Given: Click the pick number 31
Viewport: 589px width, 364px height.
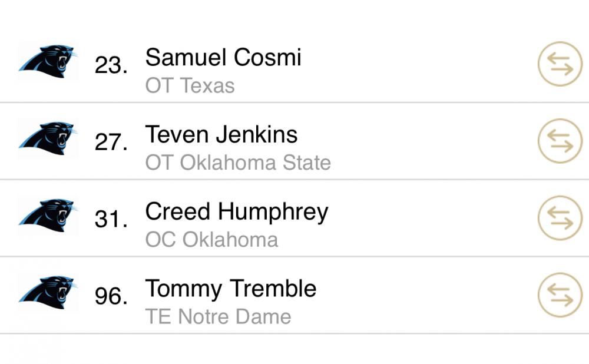Looking at the screenshot, I should pos(111,219).
